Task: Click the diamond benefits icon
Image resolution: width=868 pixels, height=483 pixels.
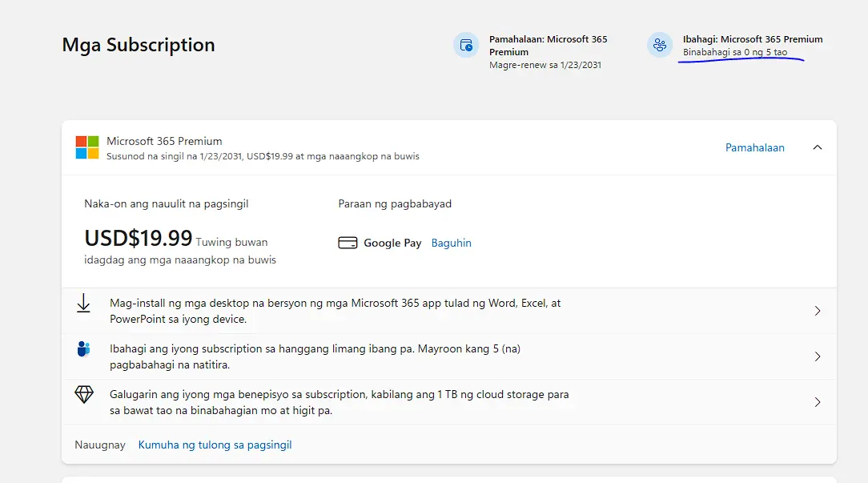Action: (84, 394)
